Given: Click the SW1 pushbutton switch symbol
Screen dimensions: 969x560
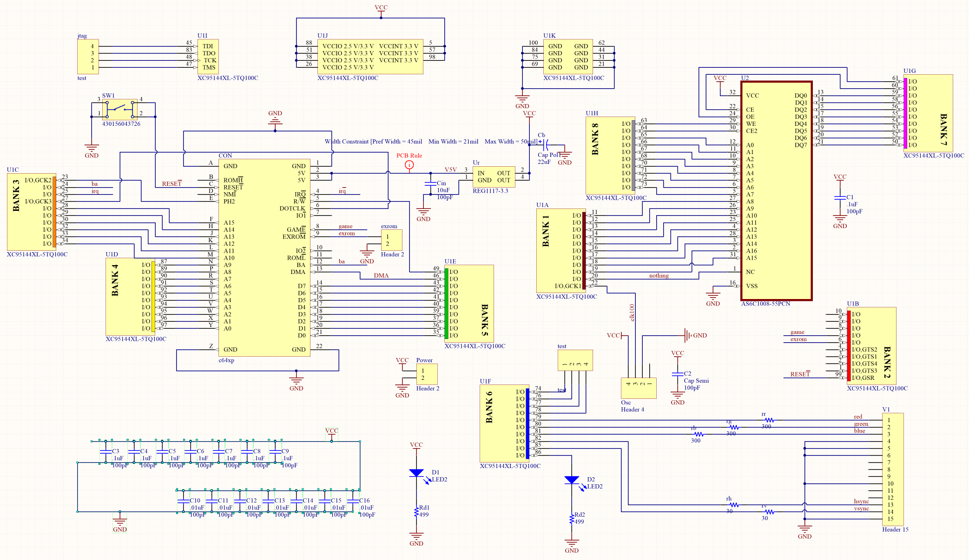Looking at the screenshot, I should pyautogui.click(x=119, y=110).
